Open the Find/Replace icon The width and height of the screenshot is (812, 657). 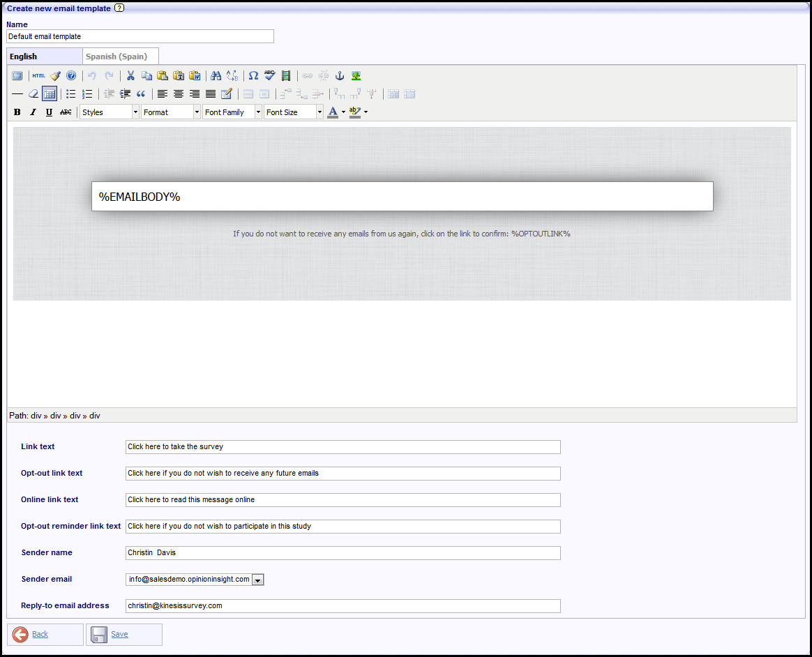[232, 75]
